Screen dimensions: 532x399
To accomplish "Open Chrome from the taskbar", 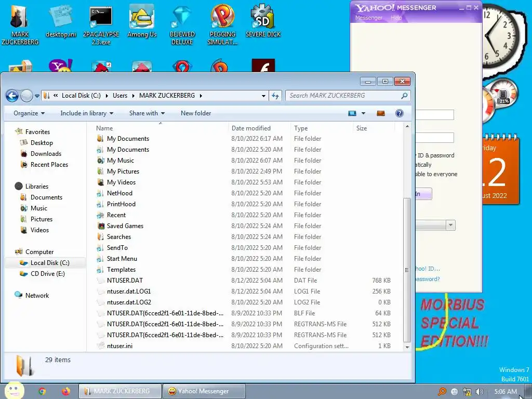I will click(x=42, y=391).
